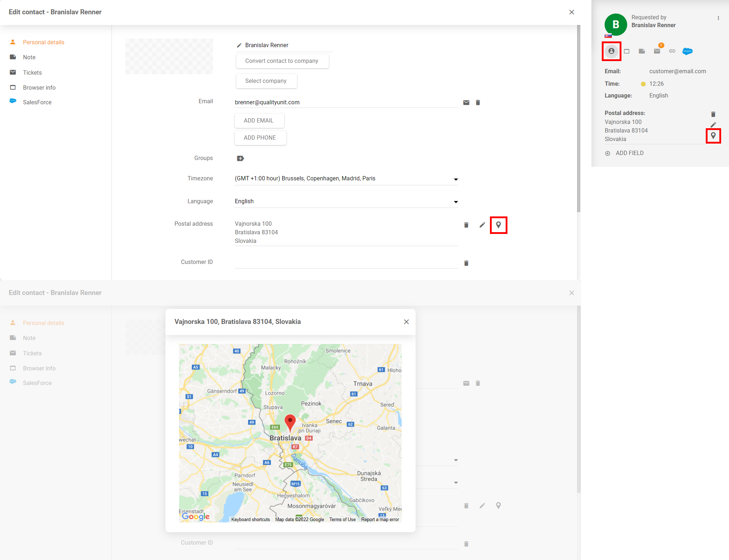Open three-dot menu beside Requested by

pyautogui.click(x=718, y=18)
